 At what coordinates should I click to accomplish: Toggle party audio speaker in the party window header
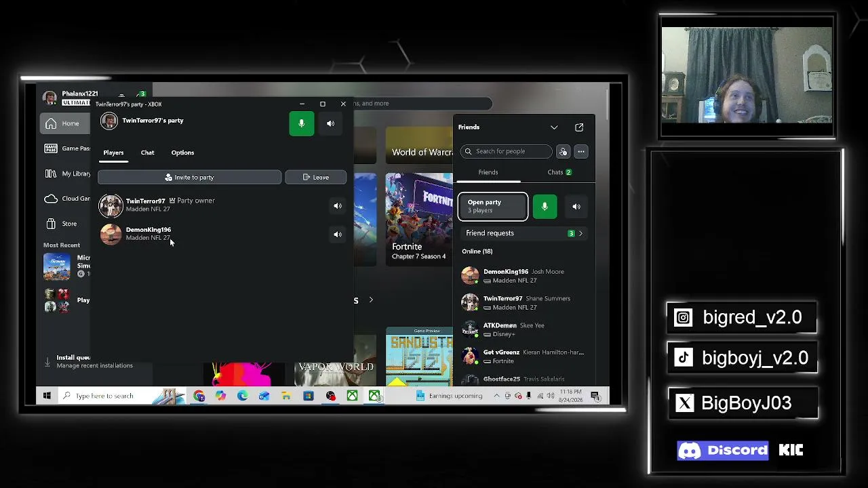click(330, 123)
